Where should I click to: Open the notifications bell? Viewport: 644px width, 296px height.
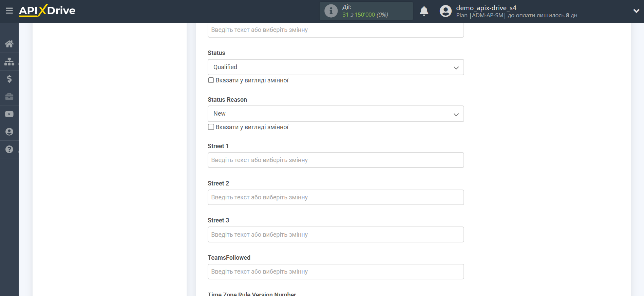click(424, 11)
